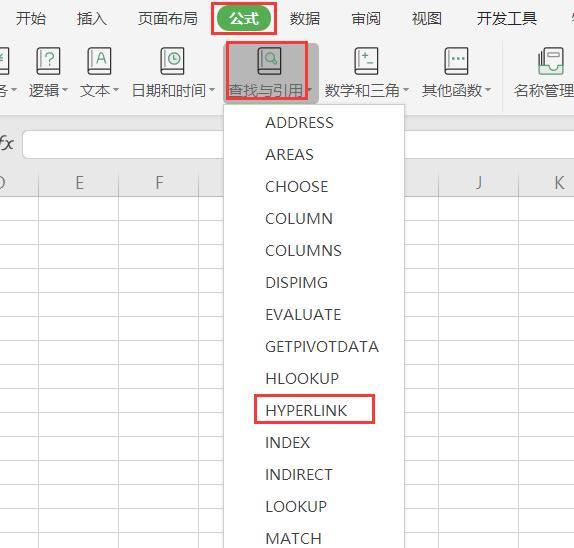This screenshot has width=574, height=548.
Task: Open the 名称管理 name manager icon
Action: pos(551,61)
